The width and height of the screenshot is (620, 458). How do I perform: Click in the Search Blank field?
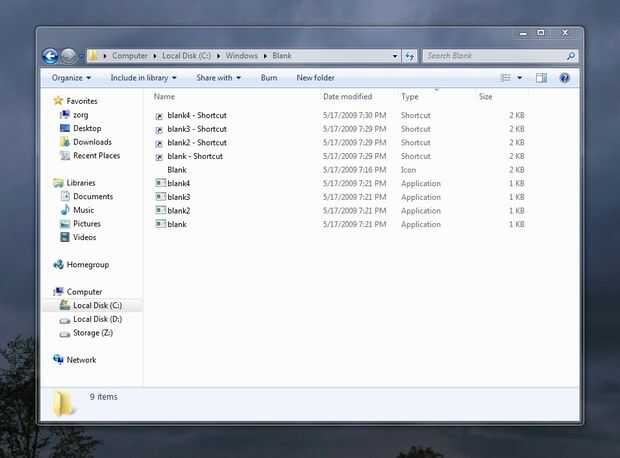pyautogui.click(x=494, y=56)
